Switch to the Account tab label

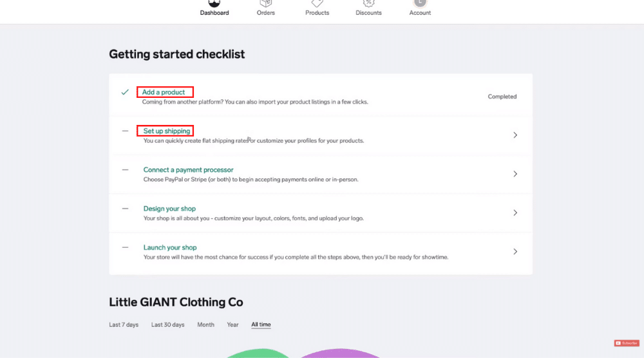(x=420, y=13)
